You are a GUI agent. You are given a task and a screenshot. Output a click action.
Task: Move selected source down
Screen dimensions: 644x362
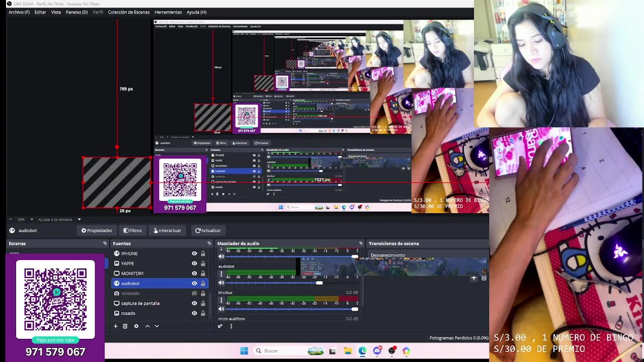tap(156, 326)
